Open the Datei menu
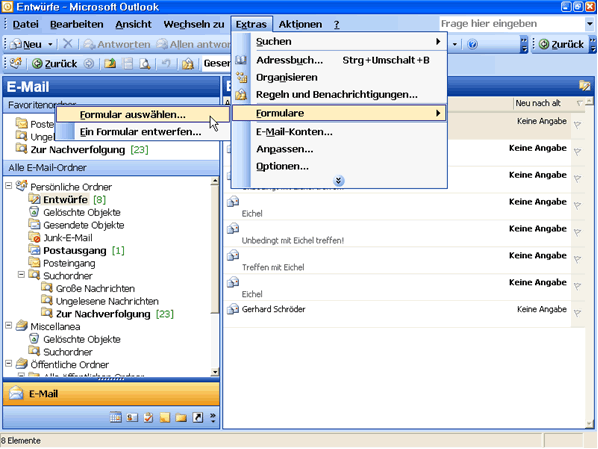 pyautogui.click(x=26, y=24)
